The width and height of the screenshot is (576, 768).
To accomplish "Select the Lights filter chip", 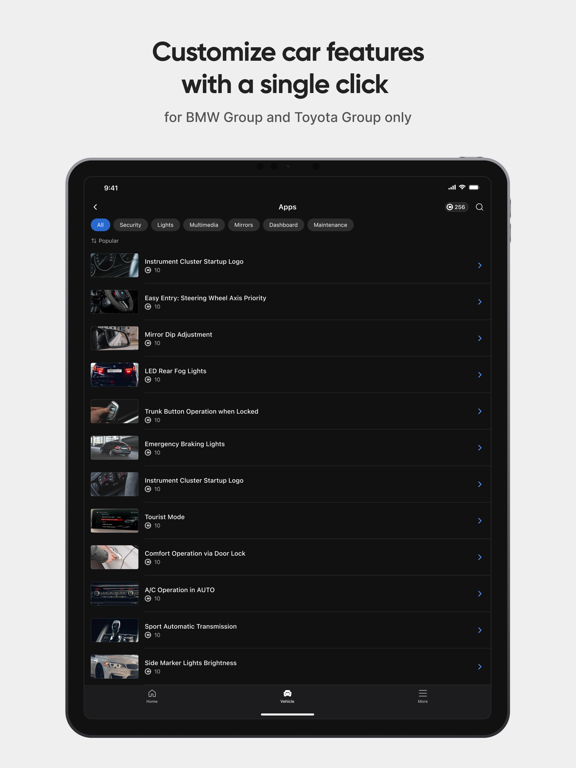I will 166,225.
